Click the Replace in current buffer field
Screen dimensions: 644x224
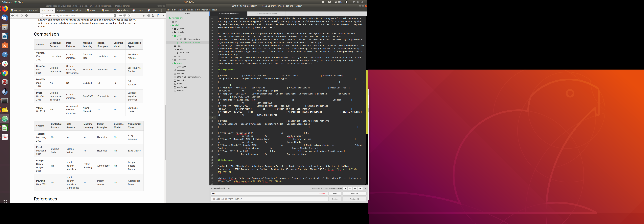click(x=269, y=199)
